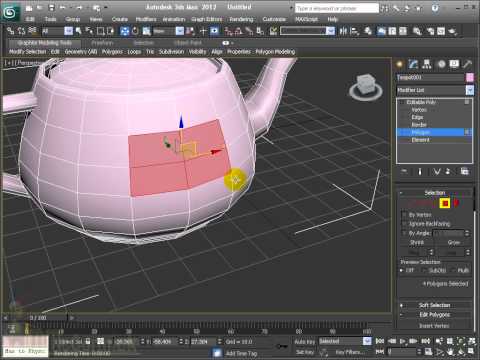Select the Off preview selection radio

click(x=402, y=270)
